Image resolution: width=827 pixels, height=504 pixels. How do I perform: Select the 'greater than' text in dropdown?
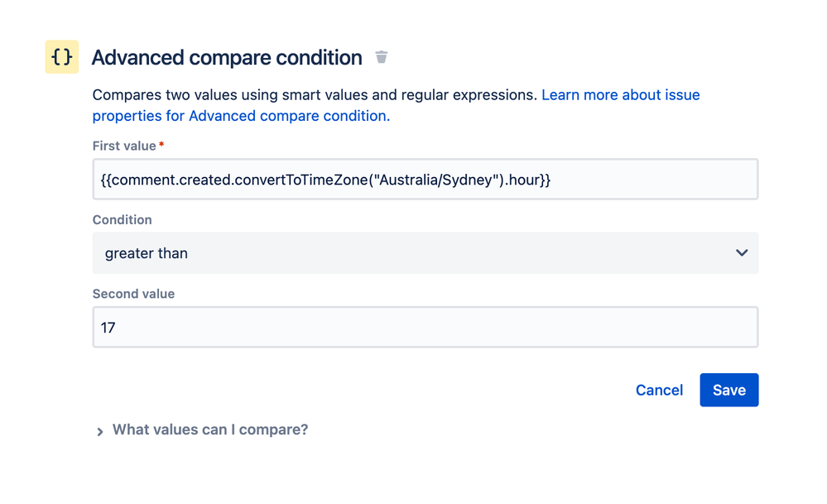146,253
